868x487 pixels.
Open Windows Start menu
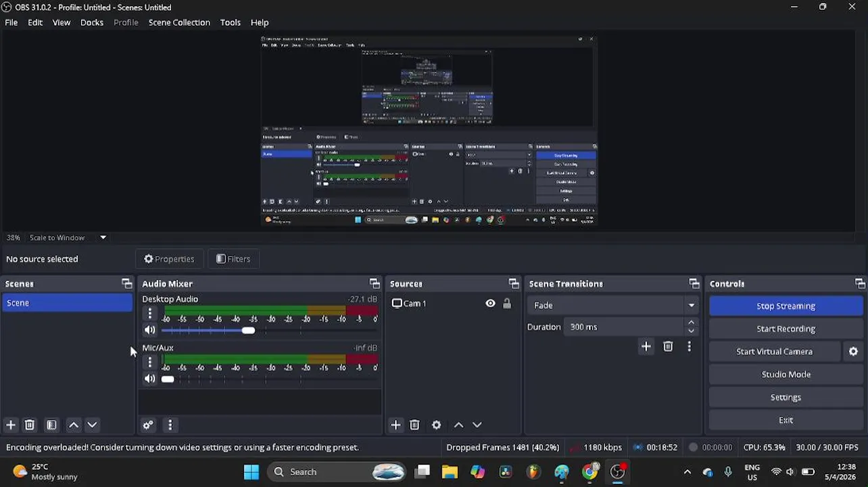[x=251, y=471]
